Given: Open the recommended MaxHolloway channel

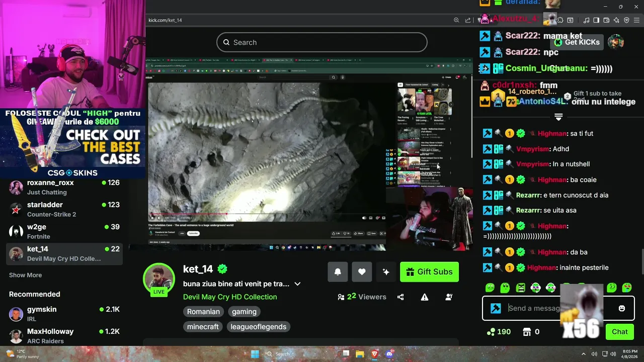Looking at the screenshot, I should (x=64, y=336).
